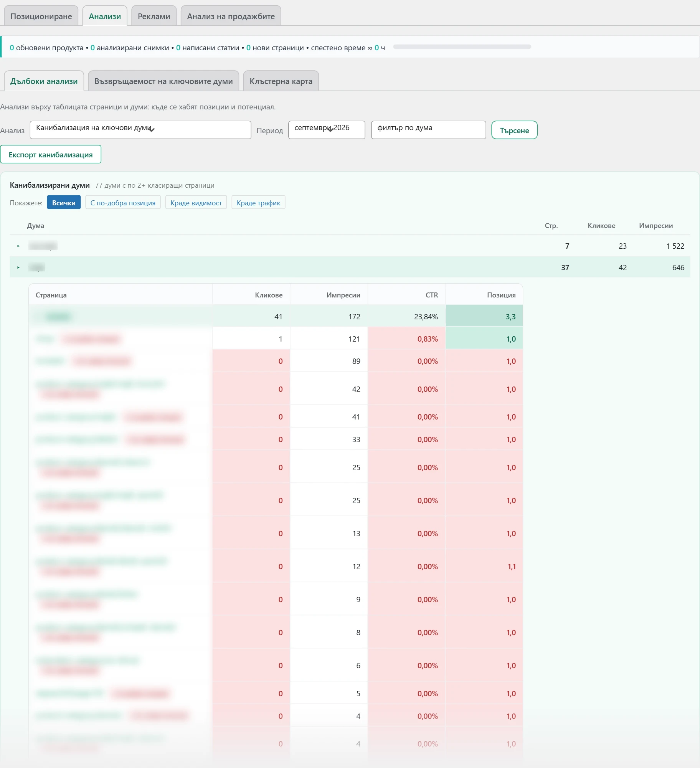This screenshot has height=768, width=700.
Task: Click the 89 impressions cell
Action: (x=329, y=361)
